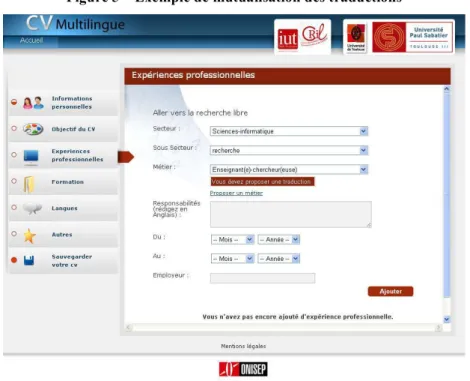Click the Responsabilités text area
Viewport: 470px width, 381px height.
(x=291, y=214)
